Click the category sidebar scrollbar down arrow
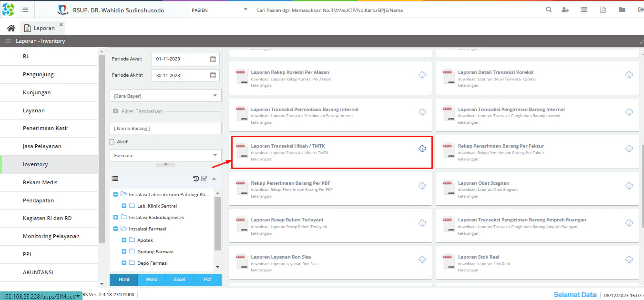 click(101, 283)
